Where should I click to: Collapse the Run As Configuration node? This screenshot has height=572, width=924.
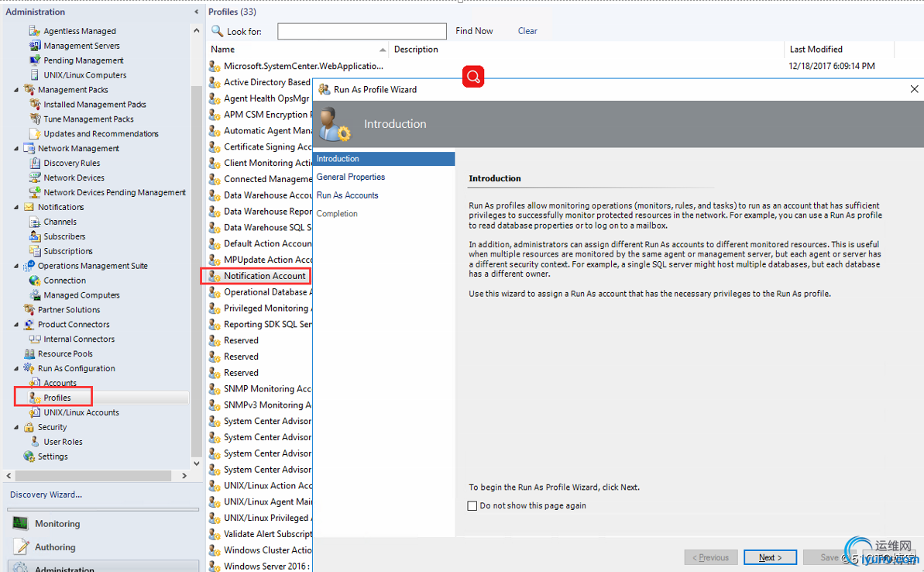pyautogui.click(x=16, y=369)
